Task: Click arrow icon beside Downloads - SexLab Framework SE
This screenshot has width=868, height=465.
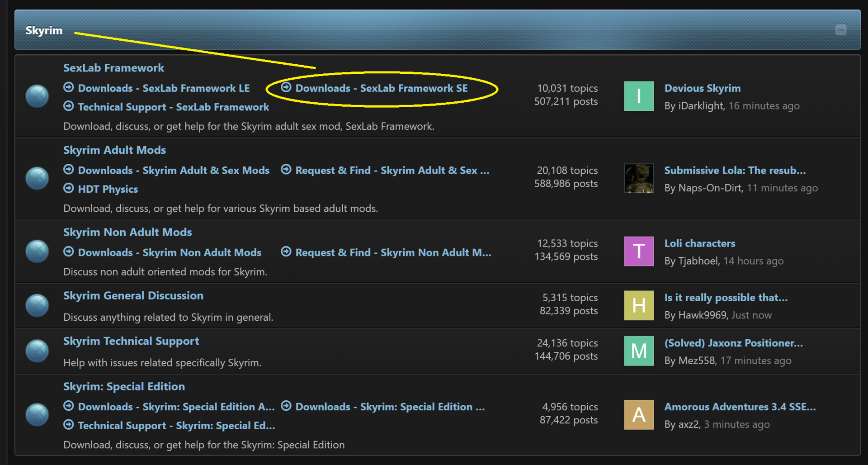Action: click(286, 87)
